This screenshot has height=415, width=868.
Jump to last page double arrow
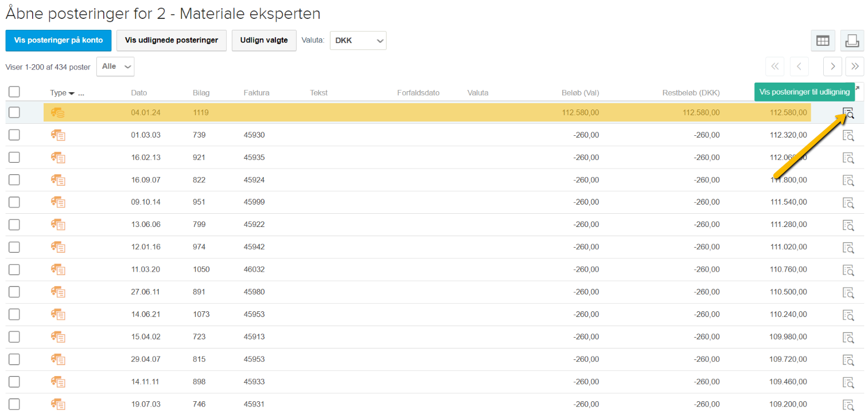click(855, 66)
